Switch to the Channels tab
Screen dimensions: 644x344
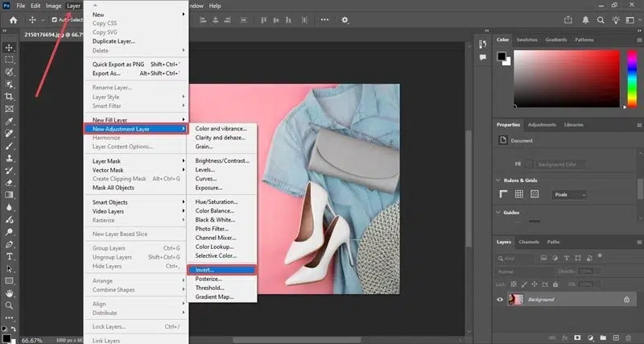[529, 242]
